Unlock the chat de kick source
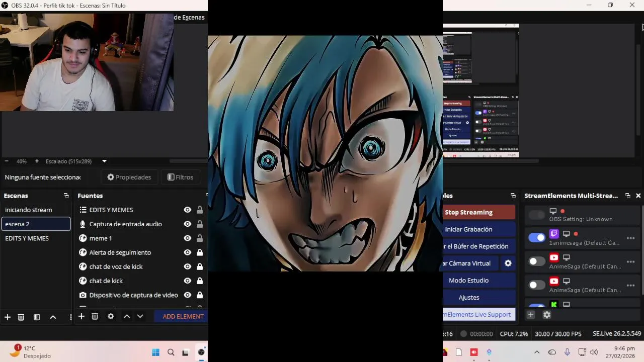This screenshot has width=644, height=362. click(x=200, y=281)
